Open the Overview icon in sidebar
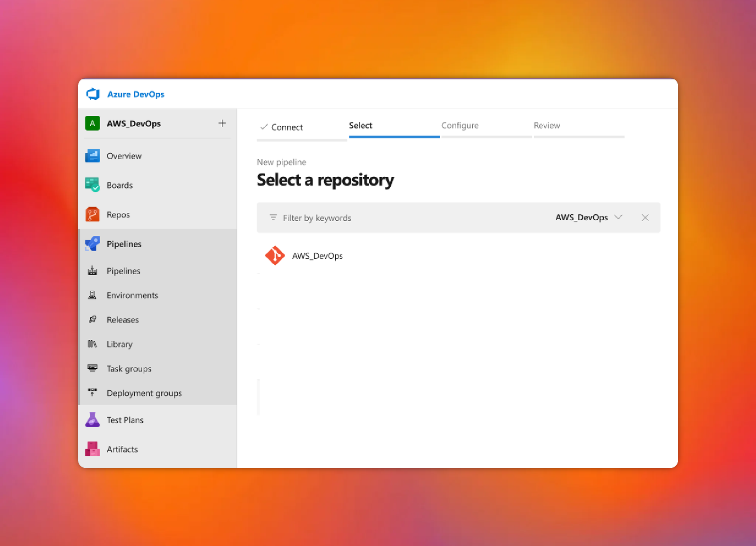The height and width of the screenshot is (546, 756). point(92,156)
